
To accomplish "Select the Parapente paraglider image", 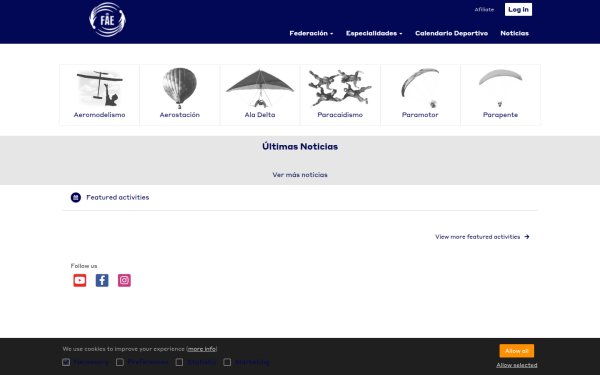I will (500, 88).
